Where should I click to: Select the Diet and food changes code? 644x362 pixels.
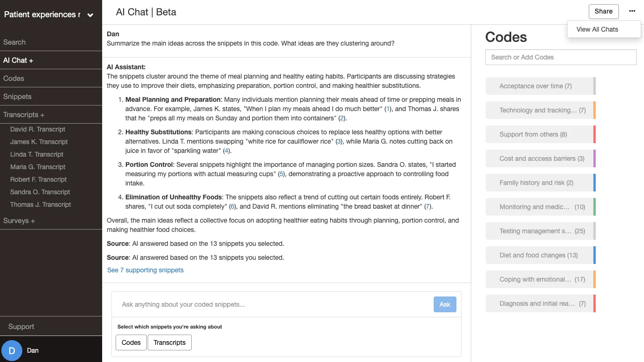coord(540,255)
